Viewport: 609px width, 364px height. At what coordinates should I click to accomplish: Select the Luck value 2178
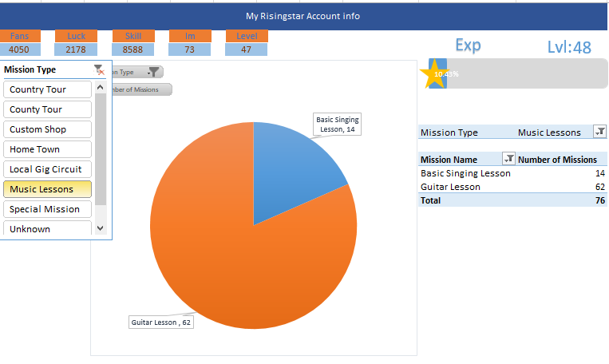[x=76, y=49]
